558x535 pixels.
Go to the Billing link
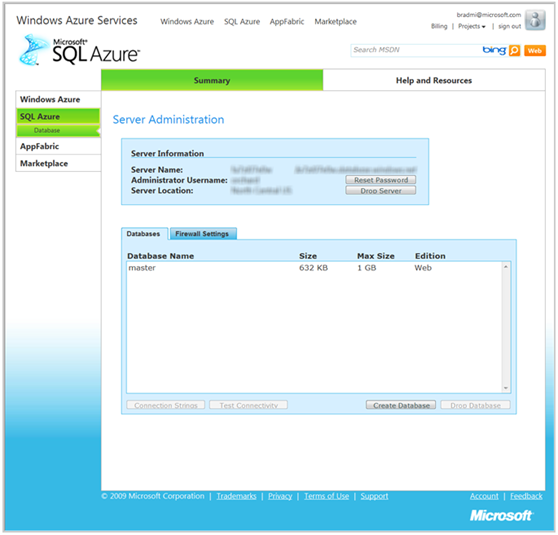pyautogui.click(x=439, y=26)
